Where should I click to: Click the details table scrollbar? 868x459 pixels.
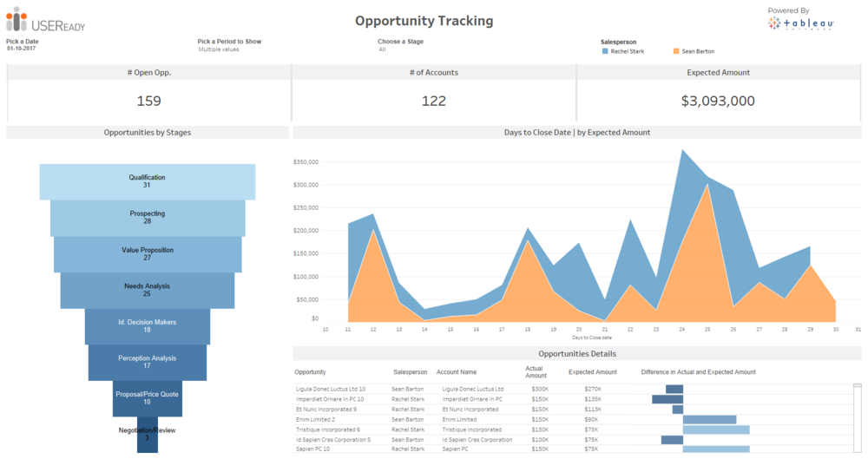[x=858, y=418]
